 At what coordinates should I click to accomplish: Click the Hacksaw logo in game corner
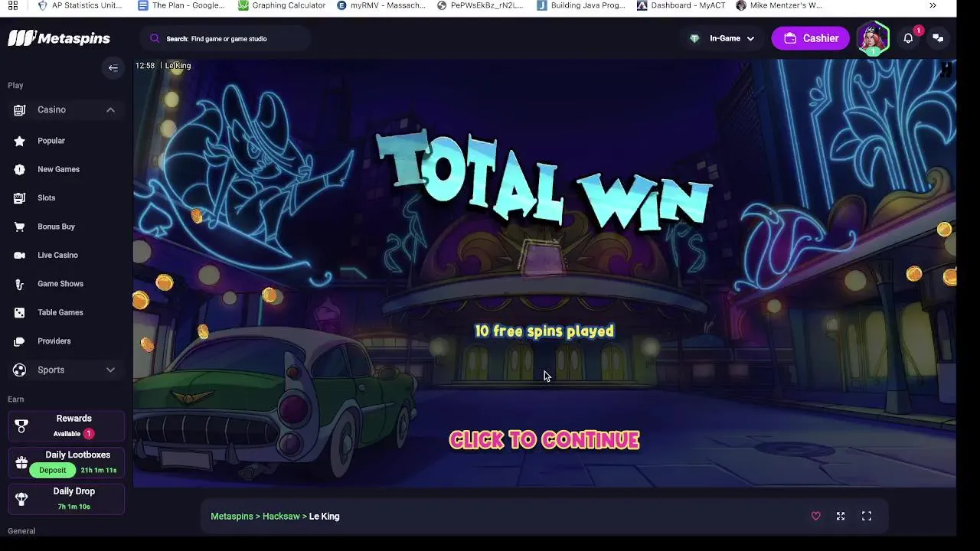[x=946, y=70]
